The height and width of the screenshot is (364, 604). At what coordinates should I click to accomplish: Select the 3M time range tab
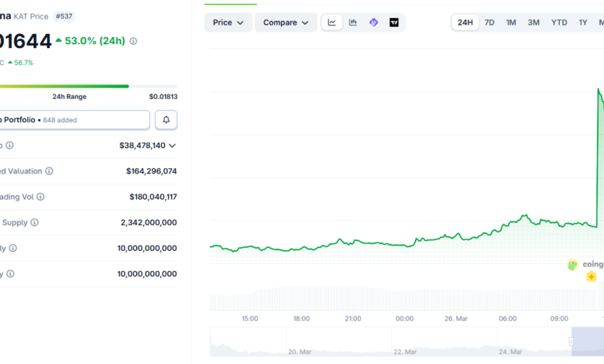(x=534, y=22)
